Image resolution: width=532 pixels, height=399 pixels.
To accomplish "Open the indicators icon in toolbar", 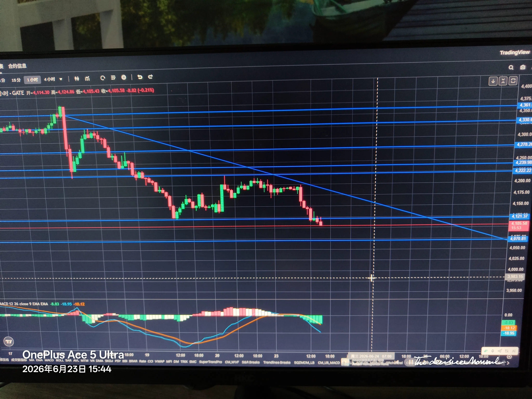I will (x=87, y=78).
